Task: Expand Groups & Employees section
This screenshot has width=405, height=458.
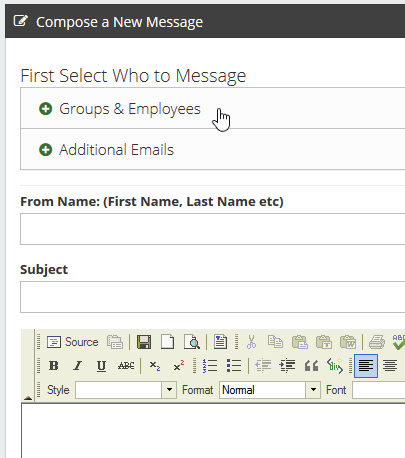Action: coord(120,109)
